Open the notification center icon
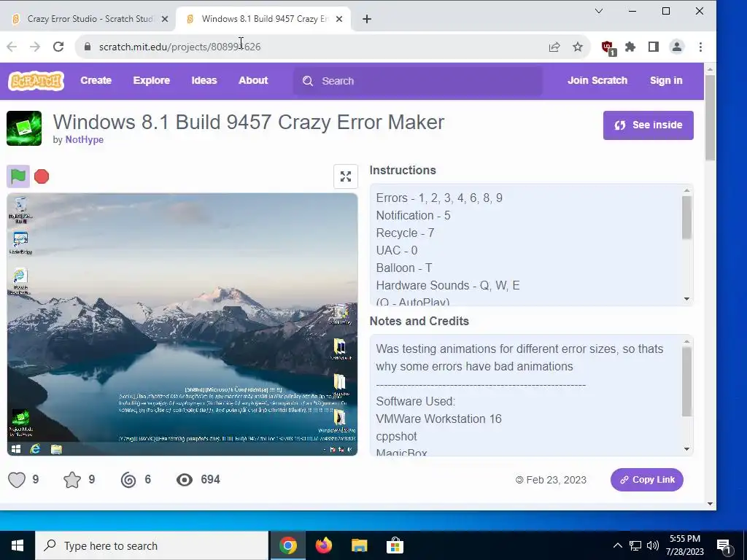The width and height of the screenshot is (747, 560). 724,547
